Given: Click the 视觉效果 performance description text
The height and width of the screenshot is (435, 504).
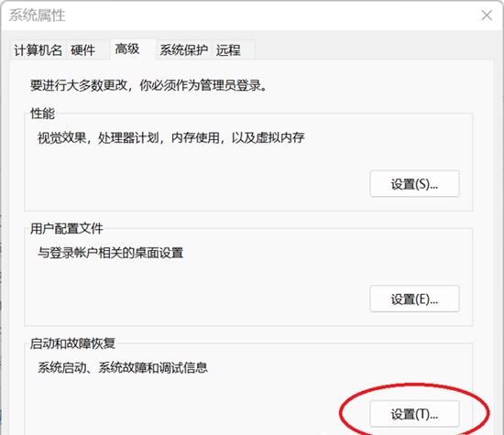Looking at the screenshot, I should (171, 137).
